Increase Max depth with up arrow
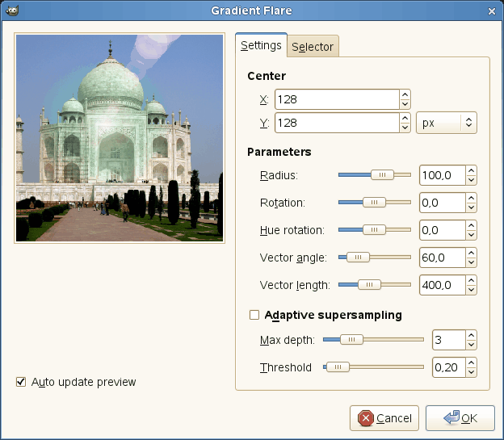 coord(471,335)
